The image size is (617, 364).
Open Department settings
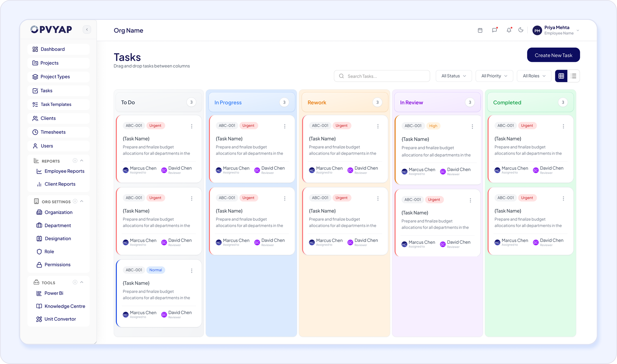click(54, 225)
